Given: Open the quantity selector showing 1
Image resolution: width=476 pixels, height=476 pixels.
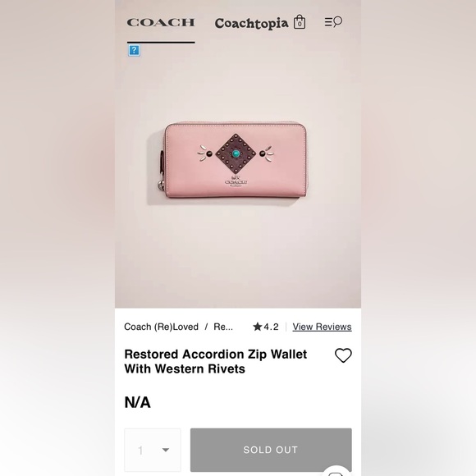Looking at the screenshot, I should tap(153, 450).
